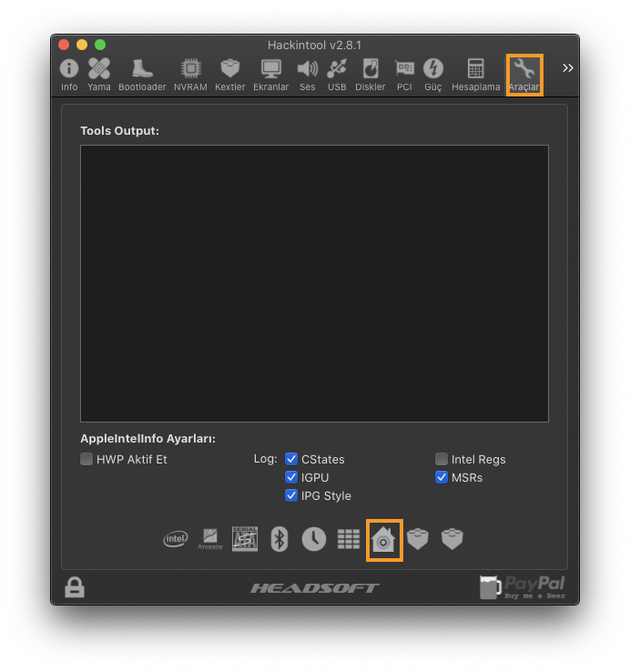Uncheck the CStates log option
Viewport: 630px width, 672px height.
tap(291, 459)
